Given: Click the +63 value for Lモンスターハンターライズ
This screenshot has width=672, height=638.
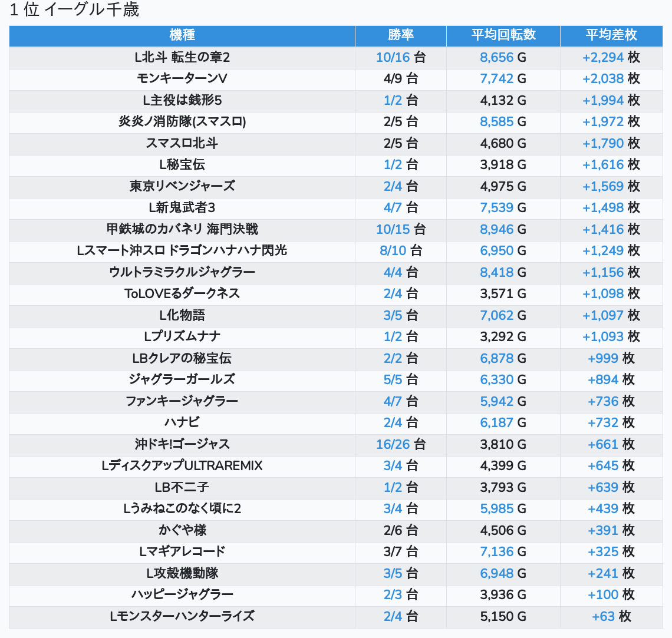Looking at the screenshot, I should click(x=602, y=616).
